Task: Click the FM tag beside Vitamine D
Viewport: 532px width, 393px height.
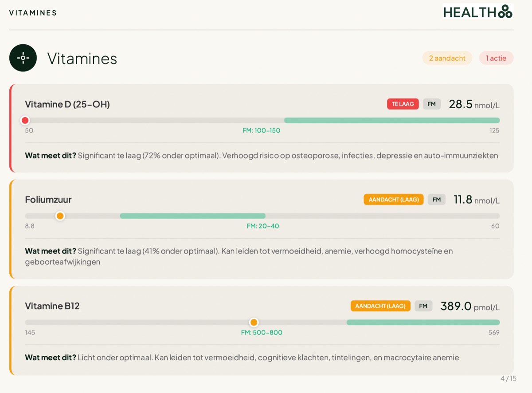Action: [431, 104]
